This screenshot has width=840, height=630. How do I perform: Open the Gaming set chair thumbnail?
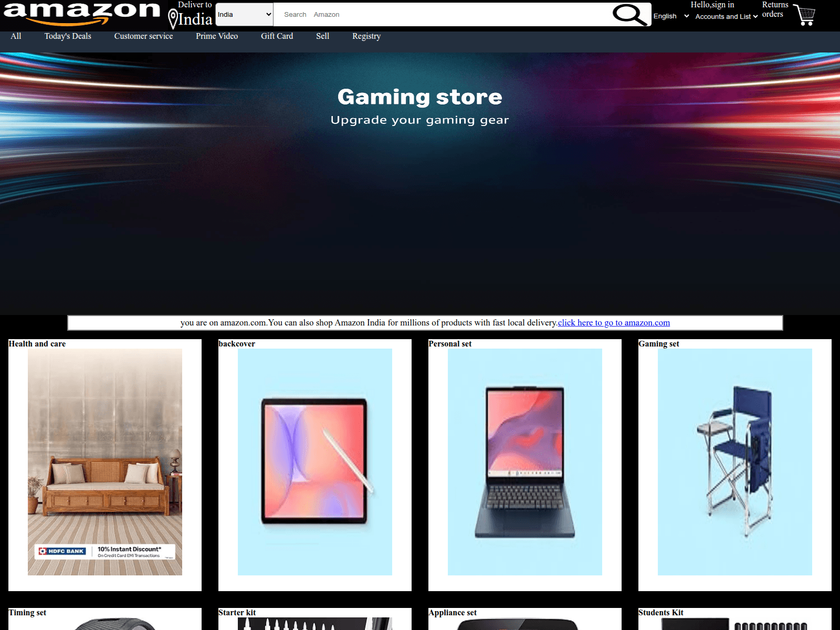click(735, 462)
